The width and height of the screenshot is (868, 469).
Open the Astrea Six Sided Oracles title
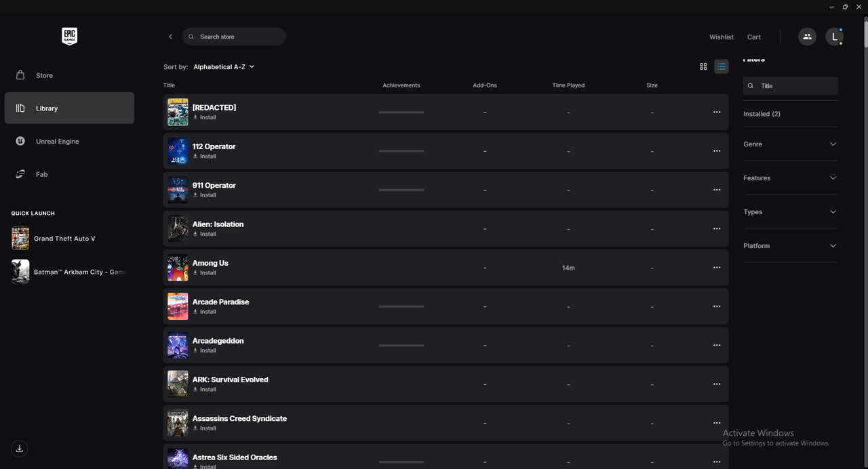[x=235, y=457]
